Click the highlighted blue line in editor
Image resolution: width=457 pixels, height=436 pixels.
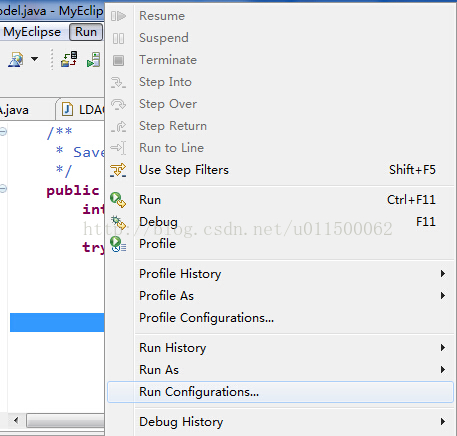tap(57, 322)
